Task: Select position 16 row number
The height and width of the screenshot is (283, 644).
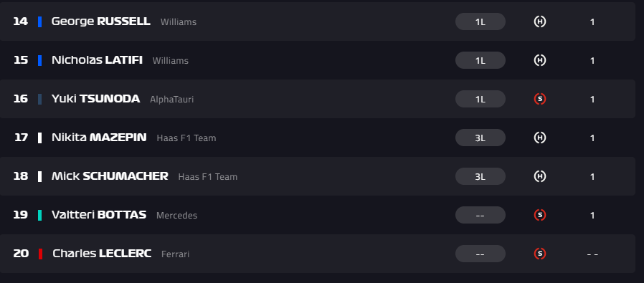Action: coord(21,99)
